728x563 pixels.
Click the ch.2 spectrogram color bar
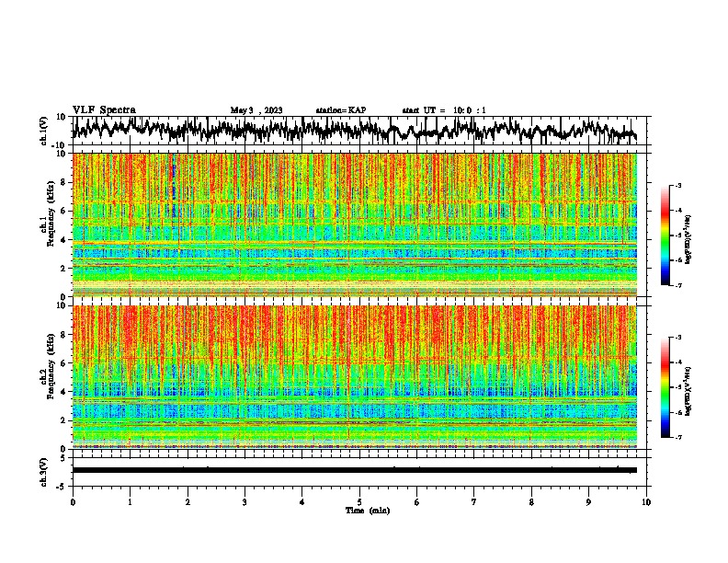coord(665,387)
